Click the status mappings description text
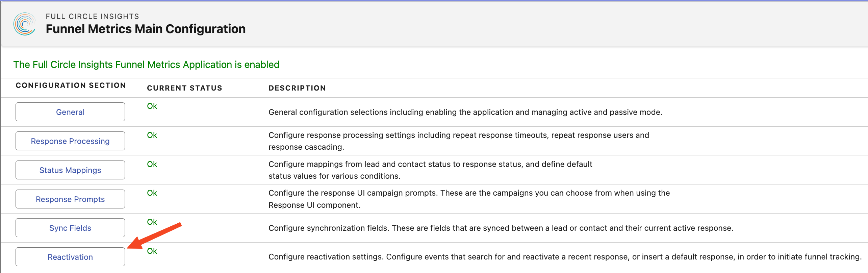868x273 pixels. [x=430, y=170]
